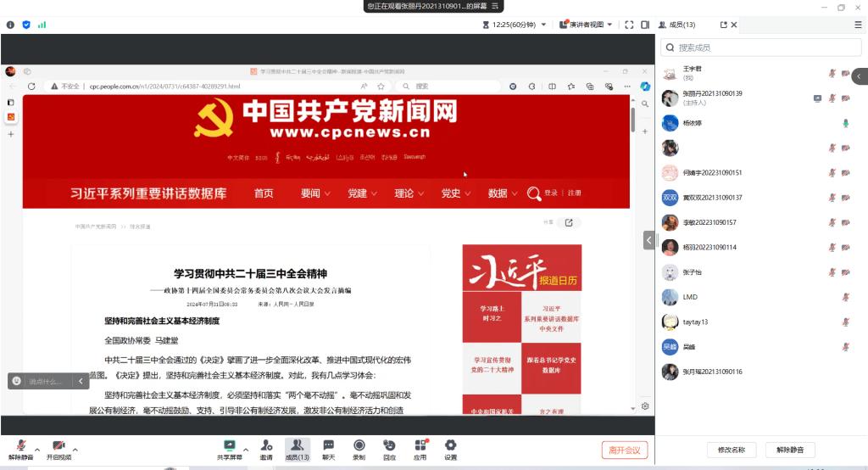Collapse the floating chat box arrow
This screenshot has width=868, height=470.
(81, 381)
